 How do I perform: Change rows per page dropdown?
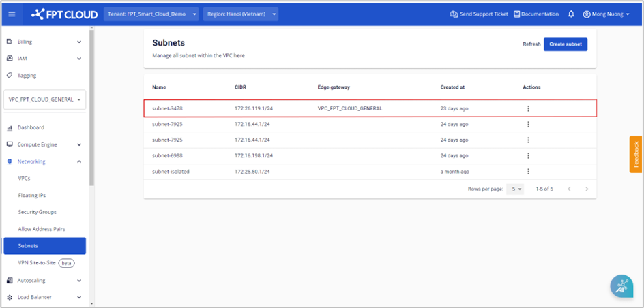click(x=517, y=189)
